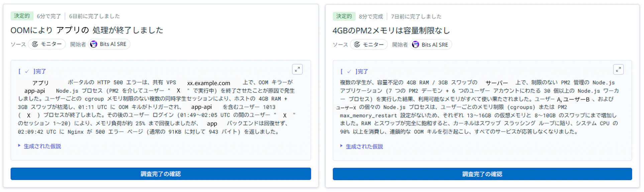Expand 生成された仮説 in the OOM card
644x192 pixels.
click(39, 146)
